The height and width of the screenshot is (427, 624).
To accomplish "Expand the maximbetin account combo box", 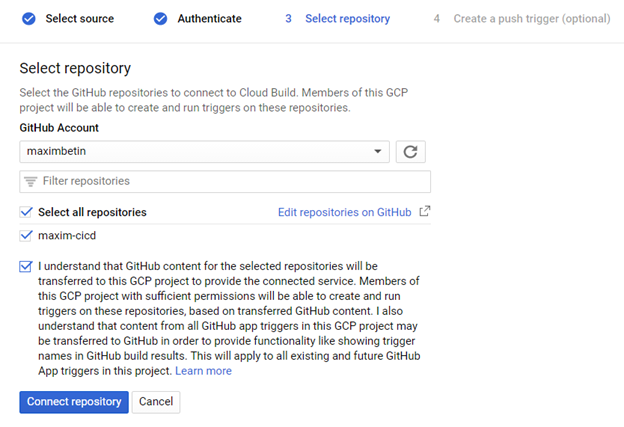I will (x=200, y=152).
